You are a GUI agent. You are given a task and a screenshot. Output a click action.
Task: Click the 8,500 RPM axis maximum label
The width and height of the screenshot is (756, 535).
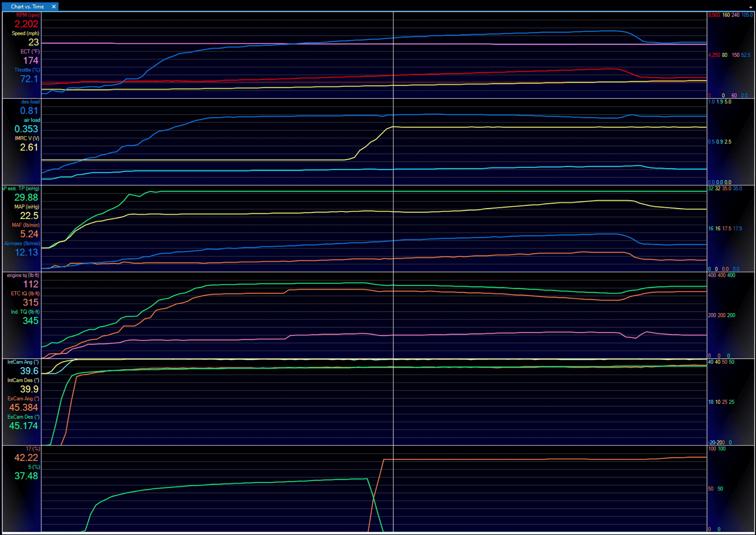pyautogui.click(x=714, y=15)
